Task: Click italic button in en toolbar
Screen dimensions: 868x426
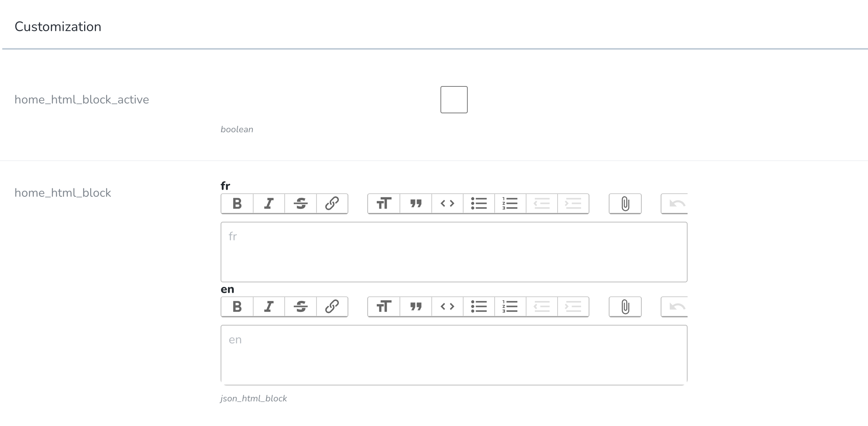Action: point(269,307)
